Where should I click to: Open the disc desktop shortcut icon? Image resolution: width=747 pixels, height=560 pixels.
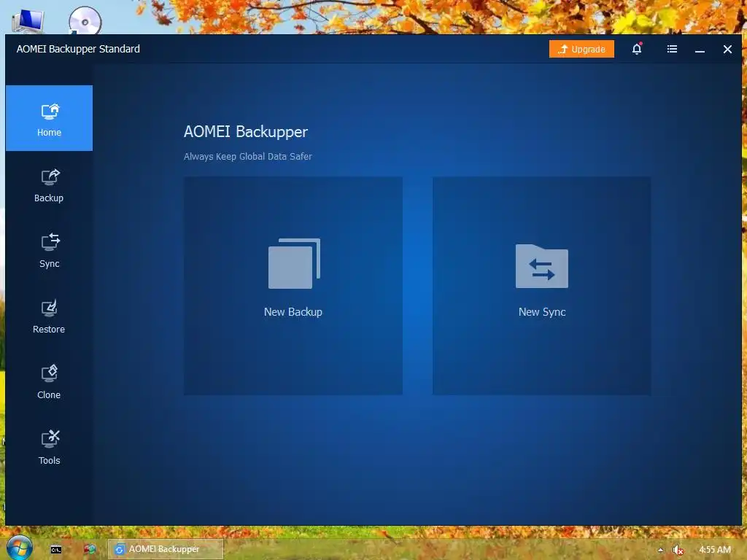click(x=85, y=21)
